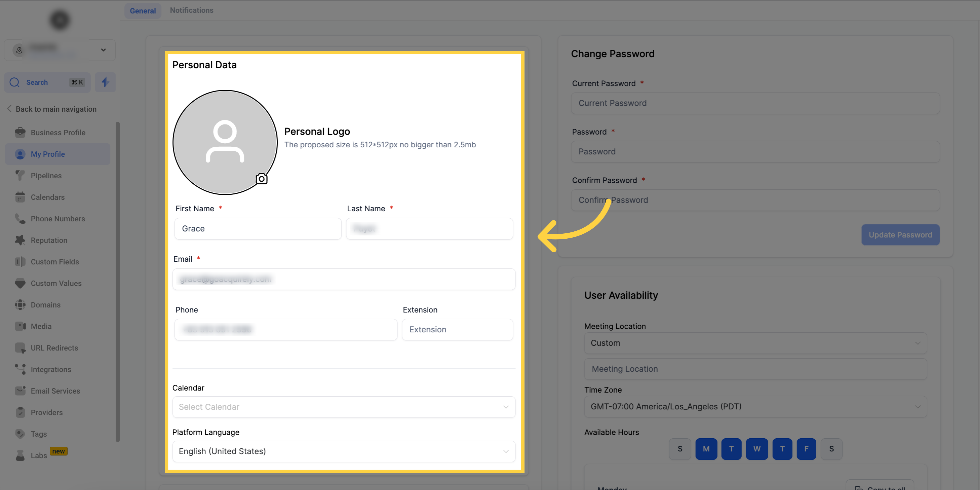Click the Custom Values diamond icon
This screenshot has height=490, width=980.
point(20,283)
